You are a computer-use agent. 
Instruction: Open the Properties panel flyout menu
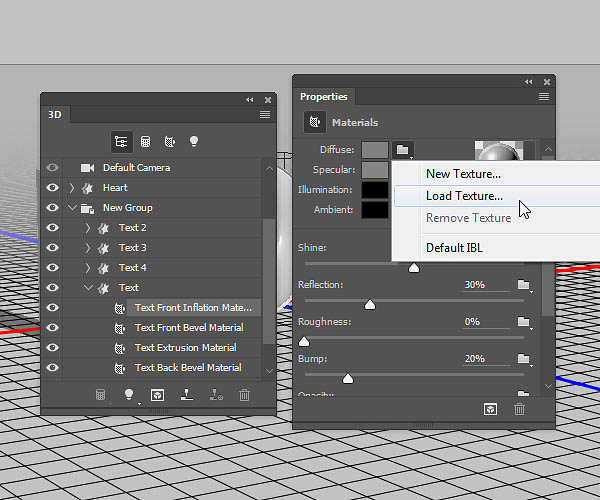click(x=544, y=96)
